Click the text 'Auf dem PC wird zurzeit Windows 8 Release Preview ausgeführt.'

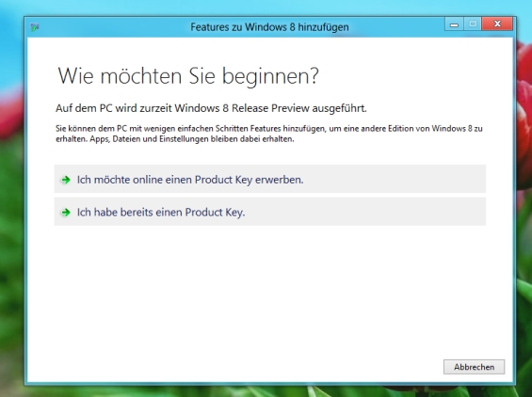click(x=211, y=108)
